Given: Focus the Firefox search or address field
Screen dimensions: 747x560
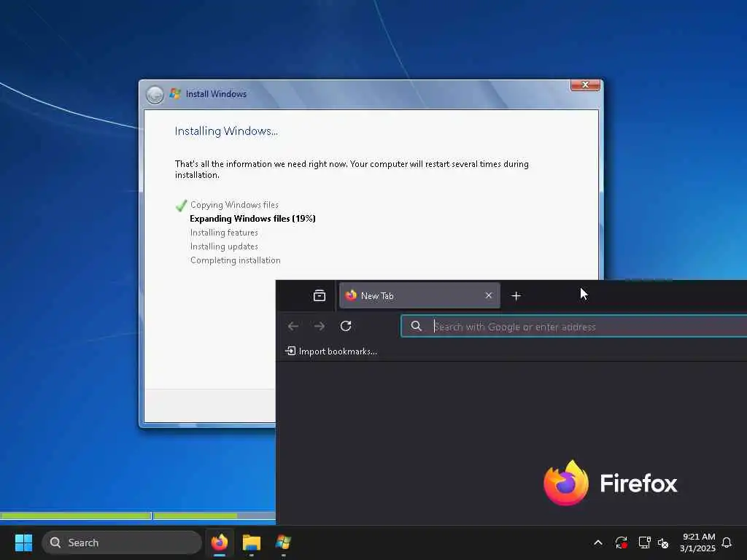Looking at the screenshot, I should (573, 326).
